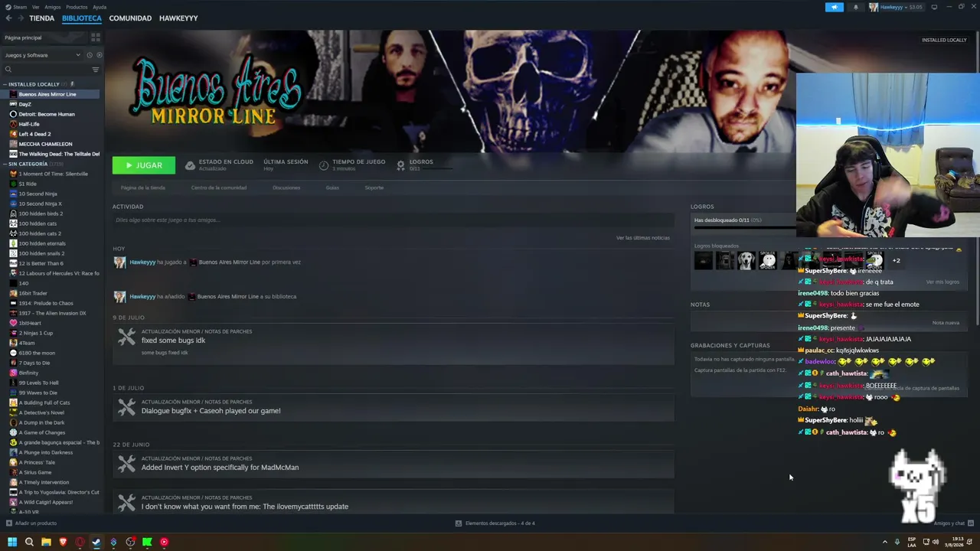Open the Ayuda menu
The image size is (980, 551).
(x=100, y=7)
